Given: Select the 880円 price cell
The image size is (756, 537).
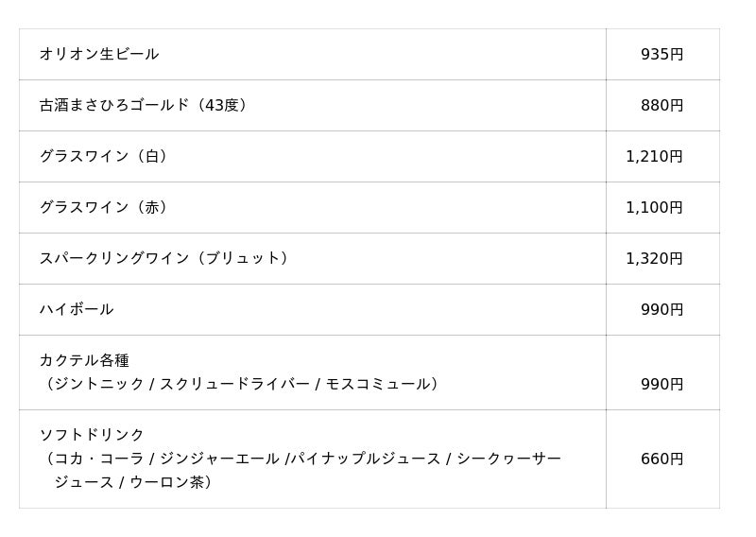Looking at the screenshot, I should [661, 106].
